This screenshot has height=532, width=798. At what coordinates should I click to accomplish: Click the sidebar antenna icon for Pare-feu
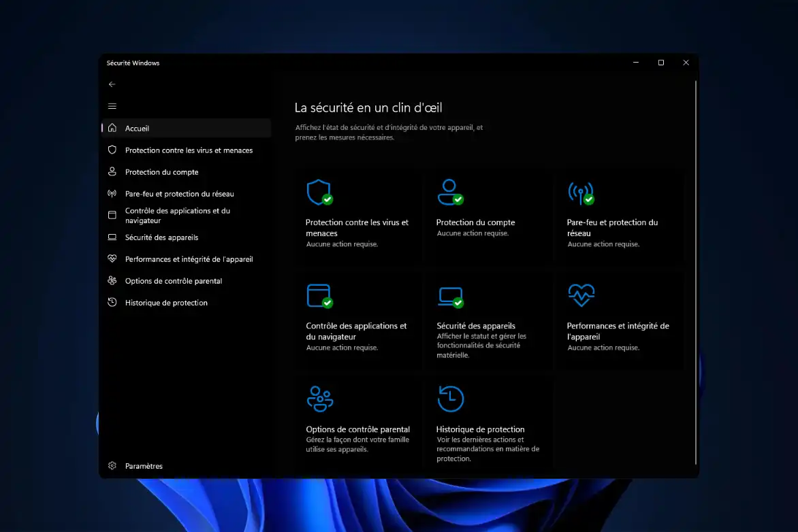click(112, 194)
